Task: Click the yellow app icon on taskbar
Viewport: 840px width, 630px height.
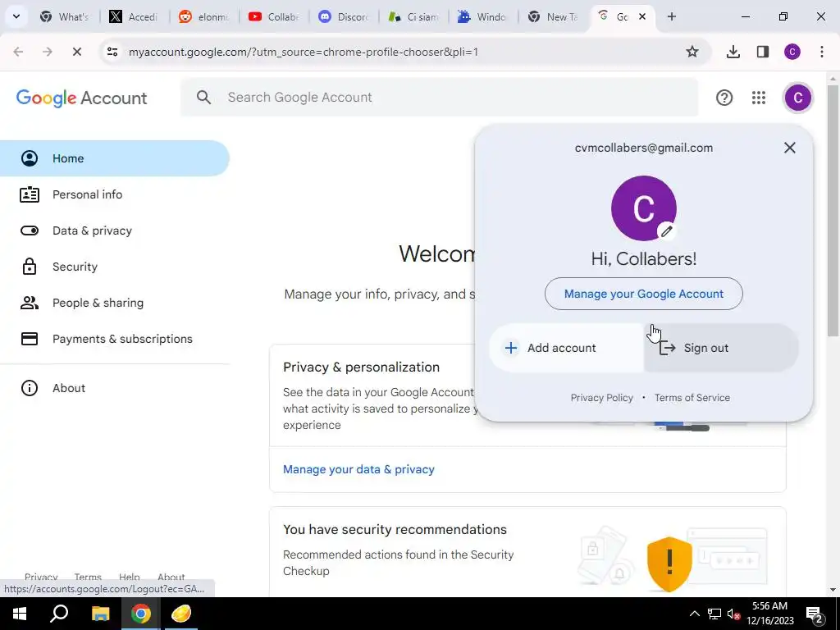Action: (x=181, y=614)
